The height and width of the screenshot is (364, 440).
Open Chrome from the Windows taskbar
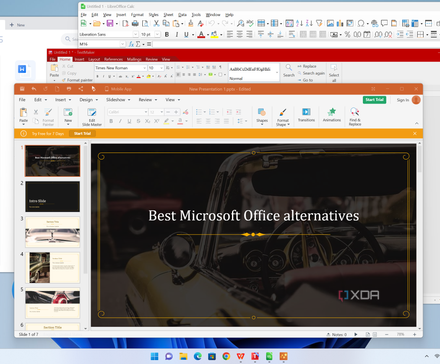pyautogui.click(x=226, y=356)
